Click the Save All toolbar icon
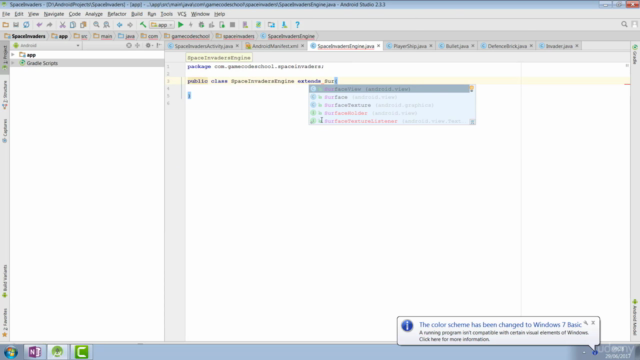 (x=16, y=25)
